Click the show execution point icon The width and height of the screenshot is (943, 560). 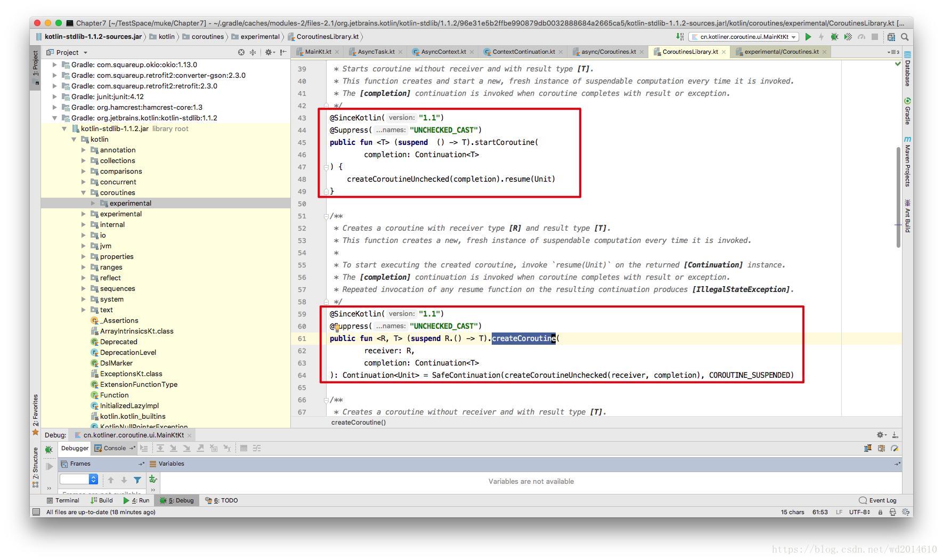144,448
